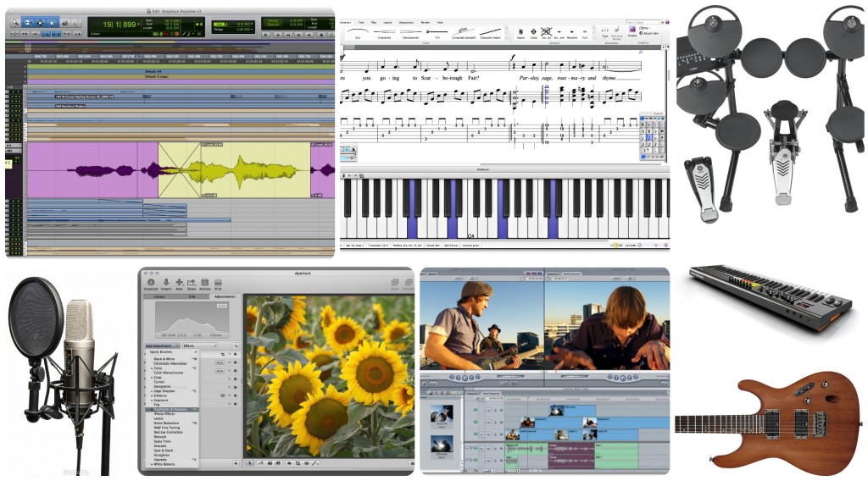Click the 'Default: C major' key marker
The image size is (868, 481).
156,77
